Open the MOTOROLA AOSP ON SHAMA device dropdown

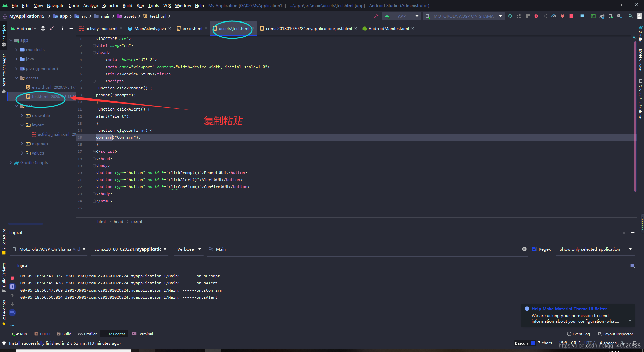pos(464,16)
